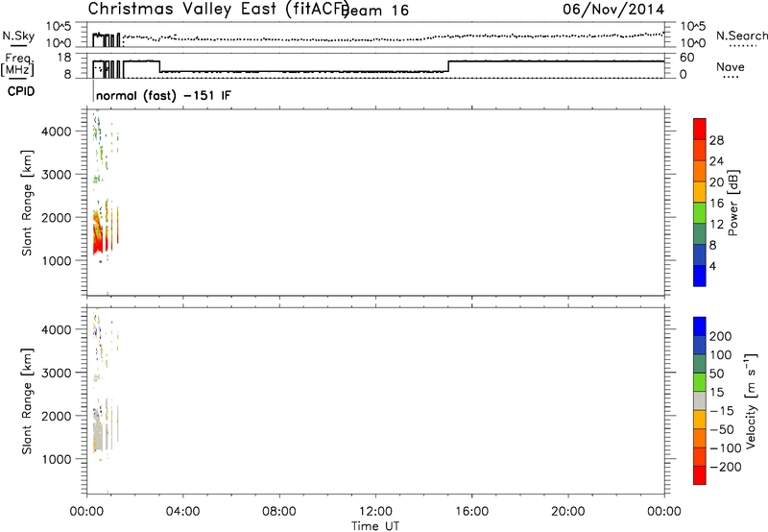
Task: Click the N.Sky axis label
Action: (18, 36)
